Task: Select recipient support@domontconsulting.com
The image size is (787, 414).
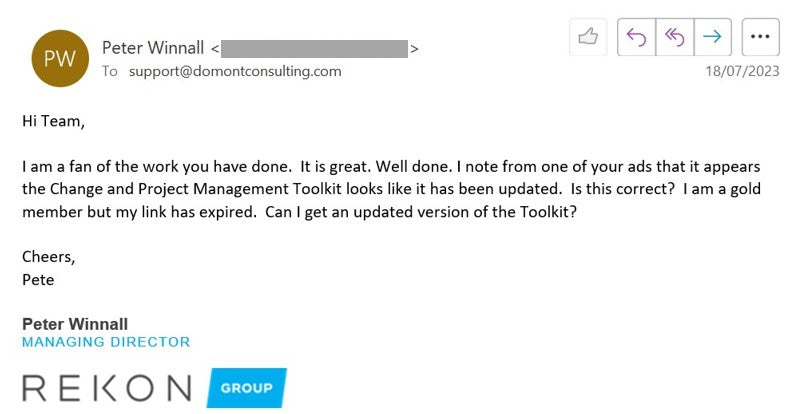Action: click(235, 71)
